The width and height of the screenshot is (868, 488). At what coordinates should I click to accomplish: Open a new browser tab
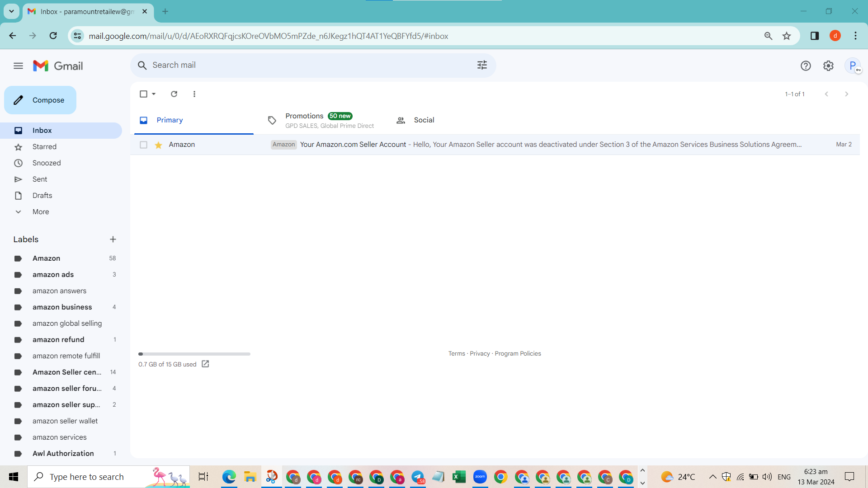[x=165, y=11]
